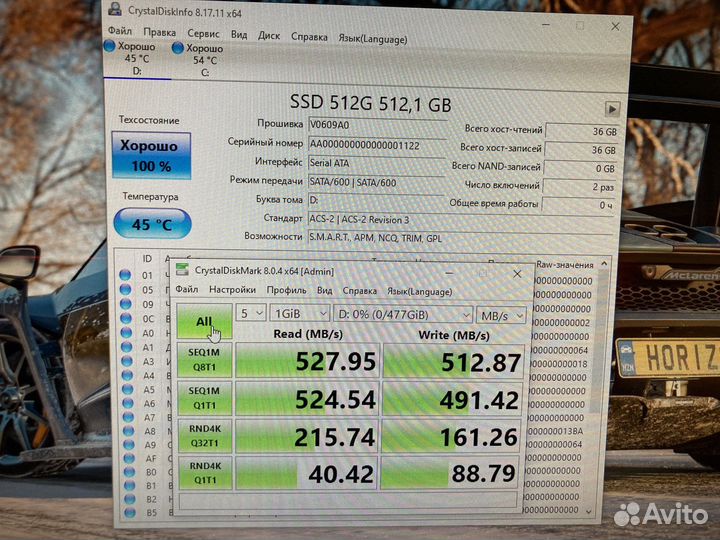Click status icon of SMART attribute 09
This screenshot has width=720, height=540.
(126, 304)
